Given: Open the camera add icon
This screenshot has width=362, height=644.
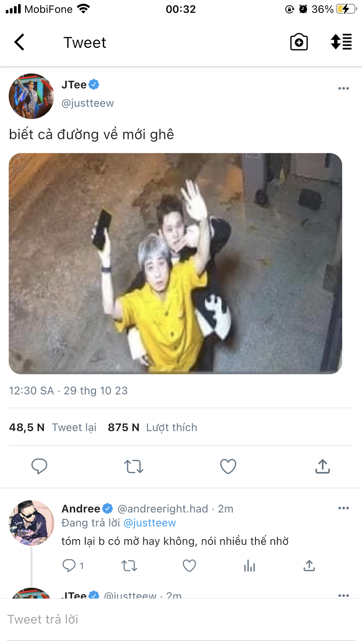Looking at the screenshot, I should [x=299, y=42].
